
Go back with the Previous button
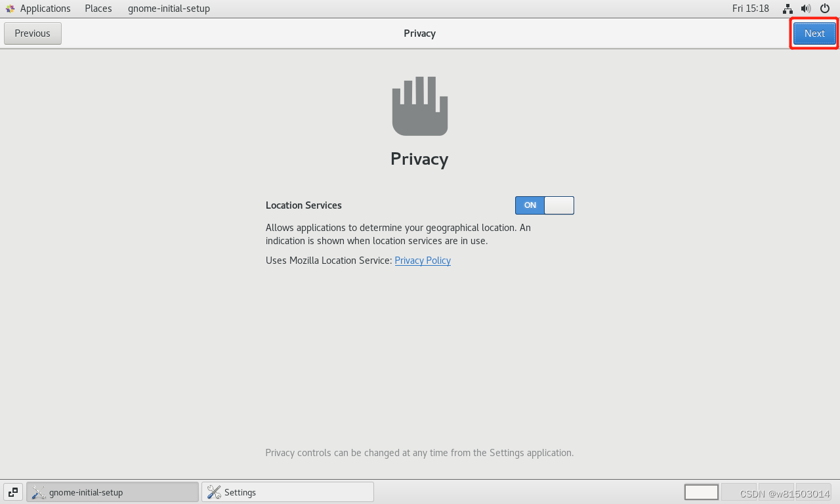coord(33,33)
